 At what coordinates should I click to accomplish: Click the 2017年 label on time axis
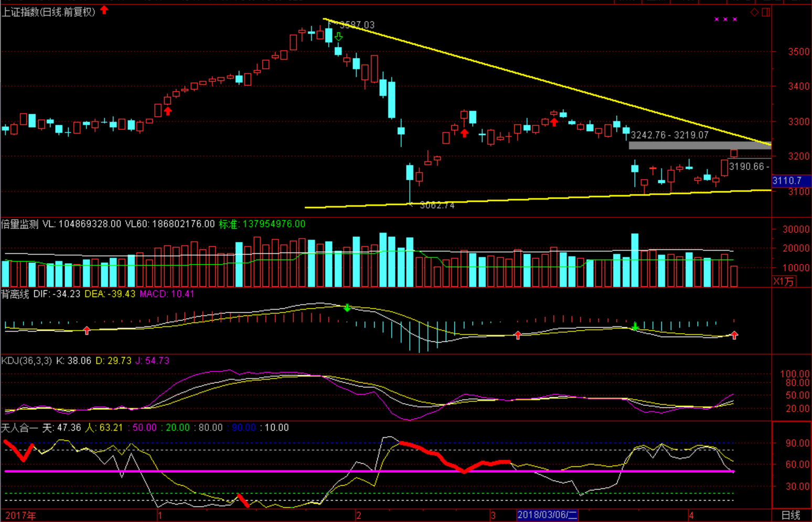point(20,515)
